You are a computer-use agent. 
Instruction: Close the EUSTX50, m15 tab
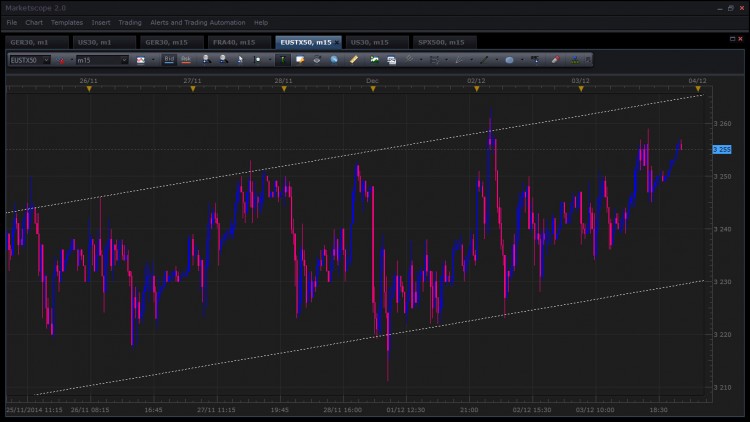pos(337,43)
